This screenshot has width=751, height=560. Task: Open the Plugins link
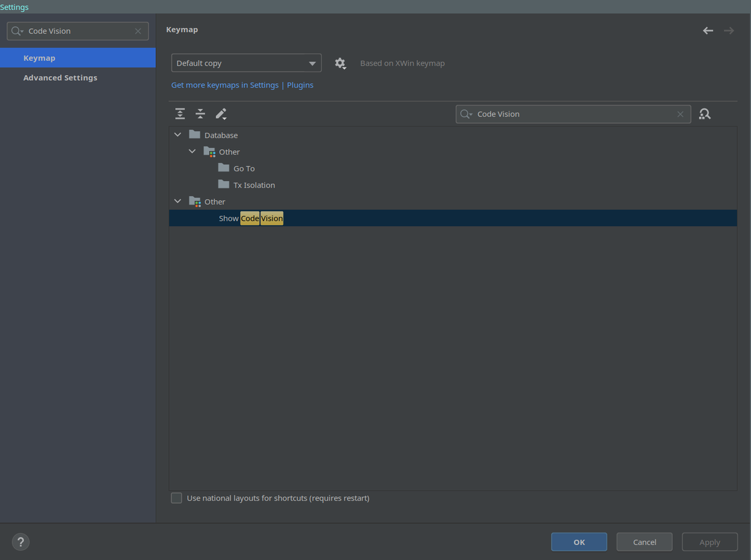tap(300, 85)
